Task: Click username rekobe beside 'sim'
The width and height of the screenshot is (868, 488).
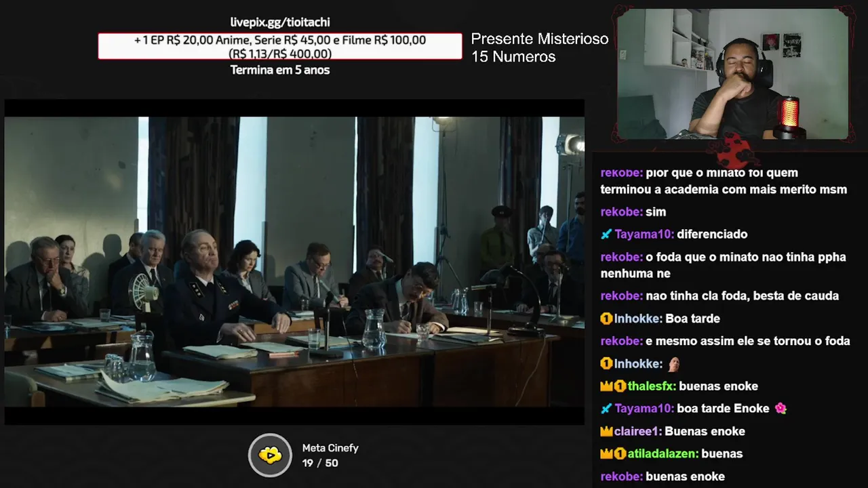Action: [621, 212]
